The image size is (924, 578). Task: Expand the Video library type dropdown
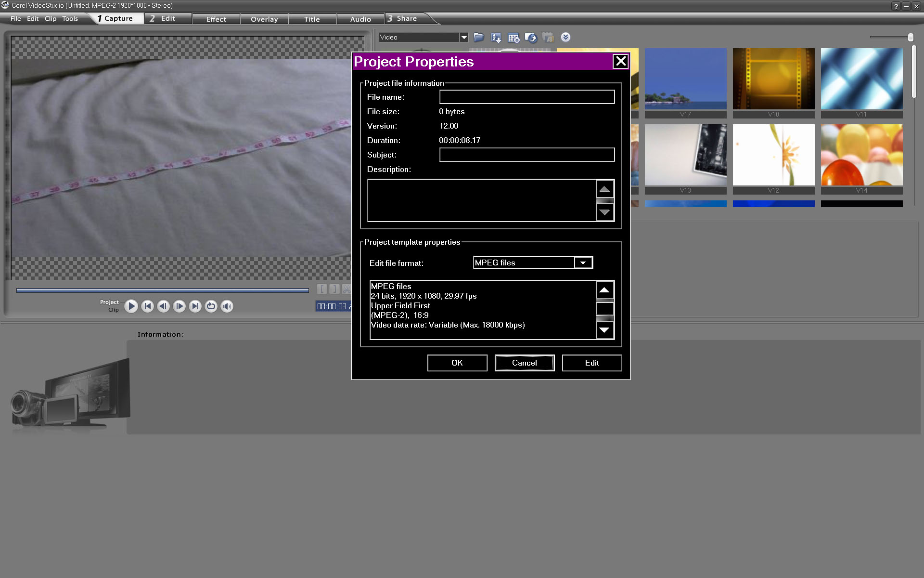[x=463, y=37]
